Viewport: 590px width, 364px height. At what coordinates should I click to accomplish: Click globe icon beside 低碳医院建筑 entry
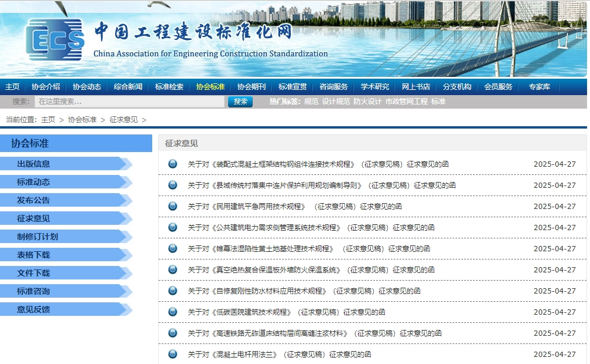pos(173,312)
